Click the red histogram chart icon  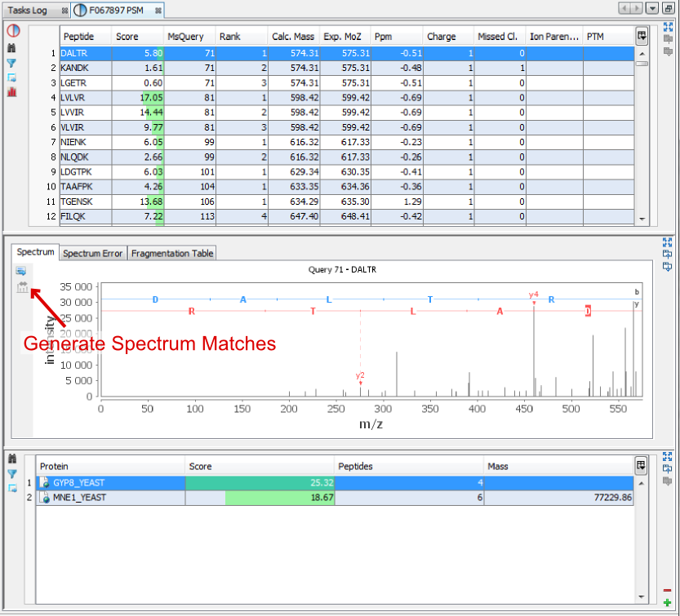coord(12,92)
